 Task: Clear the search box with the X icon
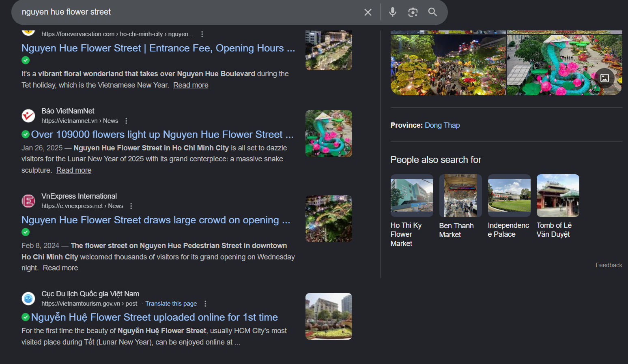(x=368, y=12)
